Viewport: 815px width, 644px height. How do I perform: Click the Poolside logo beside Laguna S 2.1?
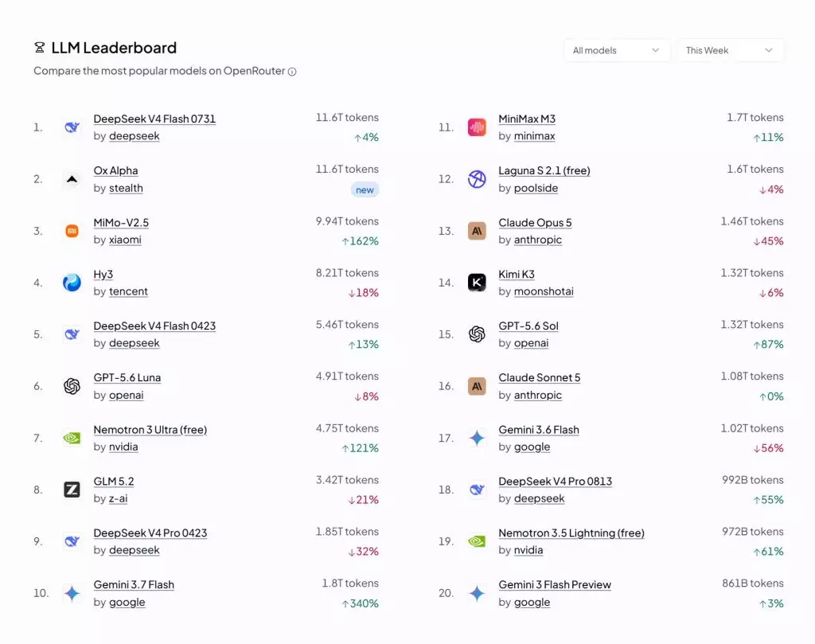477,179
